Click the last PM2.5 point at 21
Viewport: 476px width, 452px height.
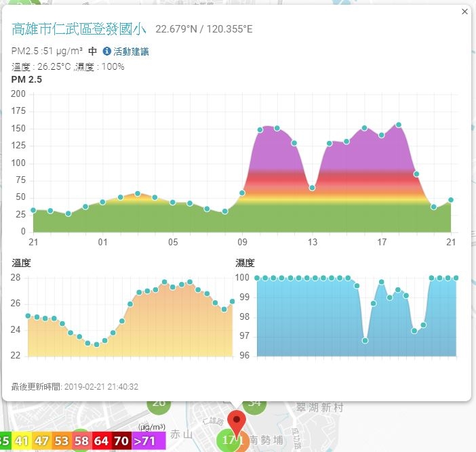coord(451,200)
